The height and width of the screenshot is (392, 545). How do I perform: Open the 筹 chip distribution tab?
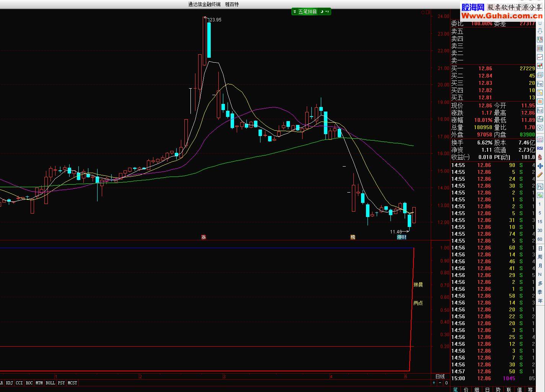pyautogui.click(x=530, y=389)
